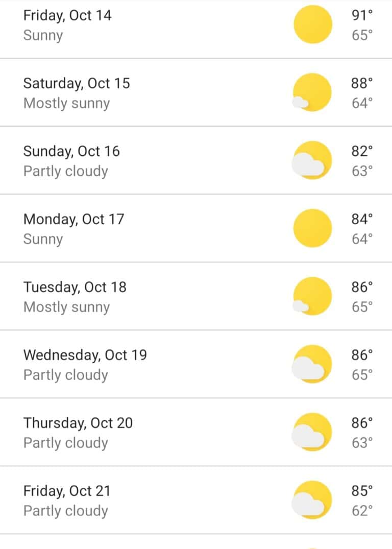
Task: Tap the 82° high on Sunday
Action: click(362, 151)
